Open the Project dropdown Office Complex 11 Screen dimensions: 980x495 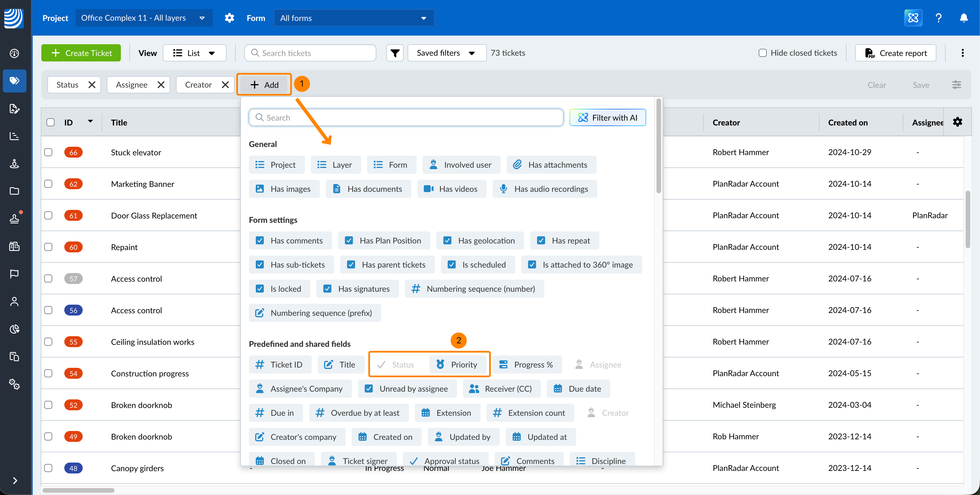pos(144,18)
